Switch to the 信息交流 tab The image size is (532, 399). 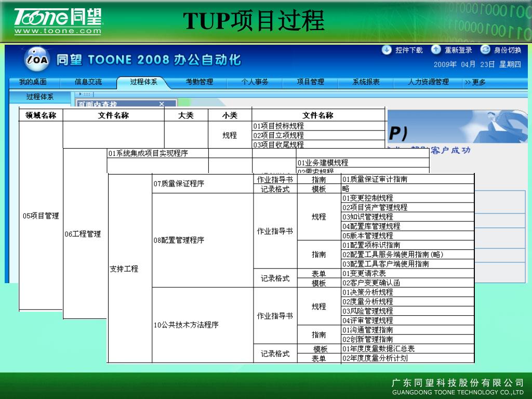coord(88,82)
